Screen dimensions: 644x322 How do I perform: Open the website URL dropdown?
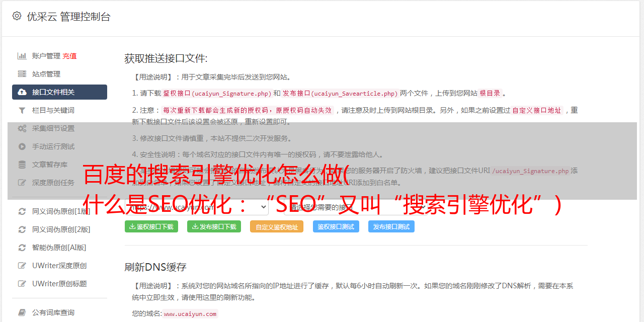[x=197, y=207]
